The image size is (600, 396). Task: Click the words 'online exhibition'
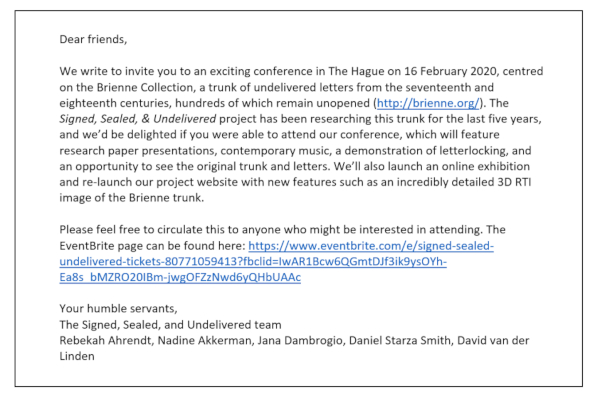coord(486,166)
